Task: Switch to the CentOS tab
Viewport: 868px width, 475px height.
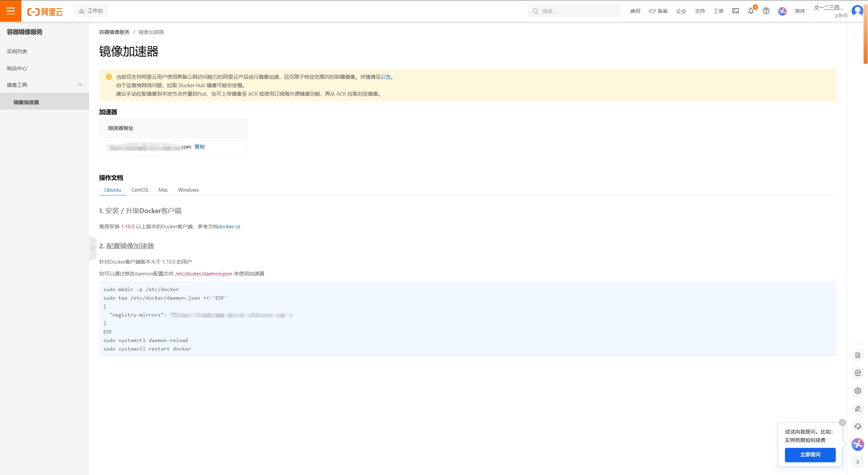Action: (x=140, y=190)
